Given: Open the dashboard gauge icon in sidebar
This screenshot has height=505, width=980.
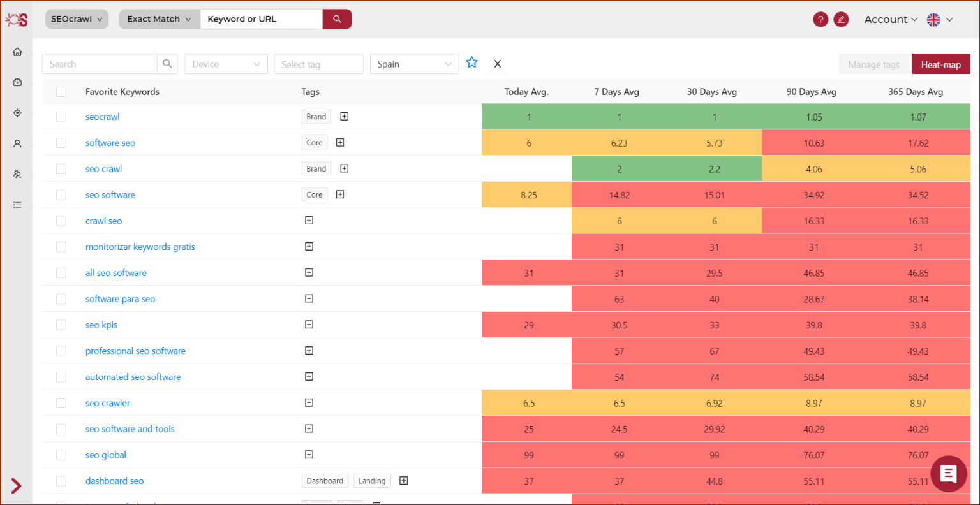Looking at the screenshot, I should pos(17,82).
